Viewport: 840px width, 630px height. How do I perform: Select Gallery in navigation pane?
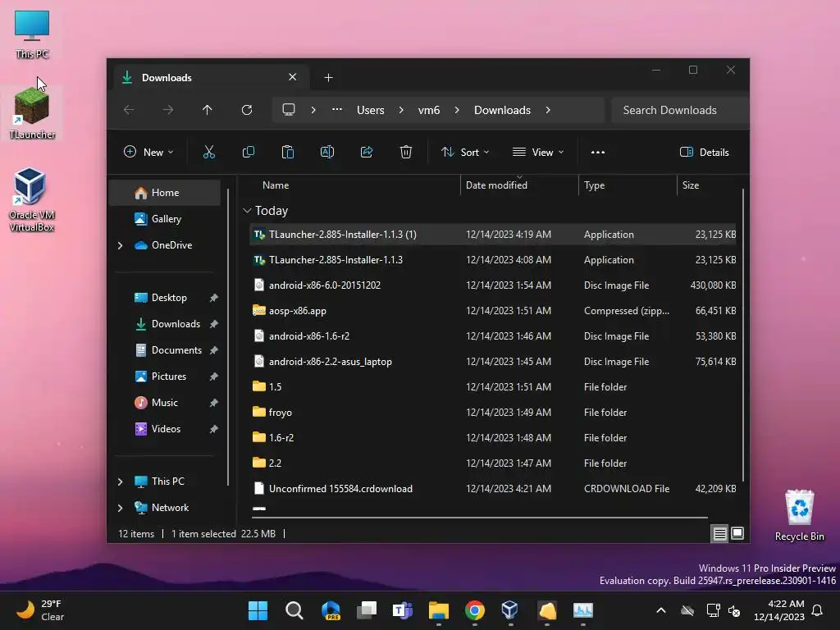click(164, 219)
